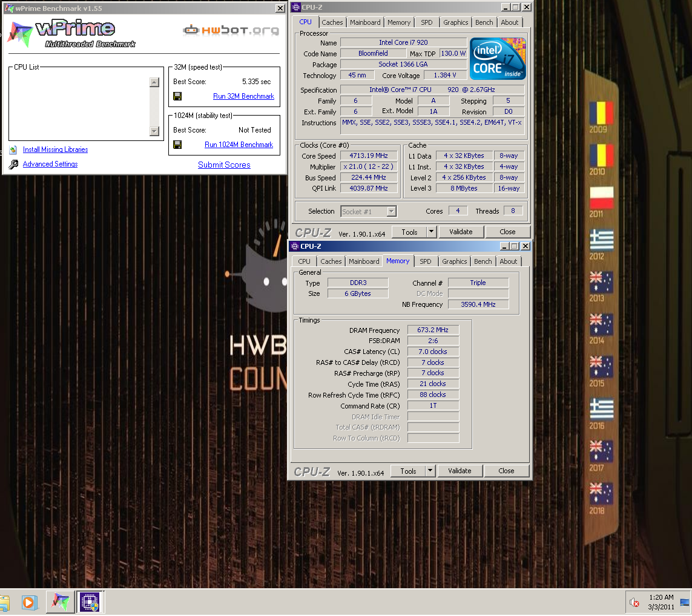Click the network tray icon

pos(685,602)
